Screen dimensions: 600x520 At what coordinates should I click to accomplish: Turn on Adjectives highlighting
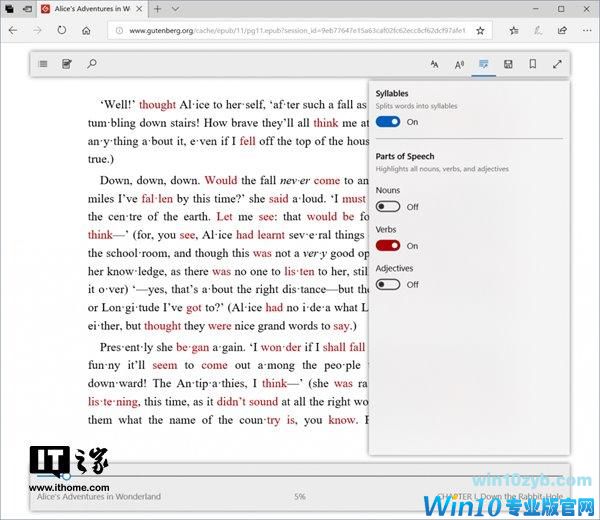[x=388, y=284]
